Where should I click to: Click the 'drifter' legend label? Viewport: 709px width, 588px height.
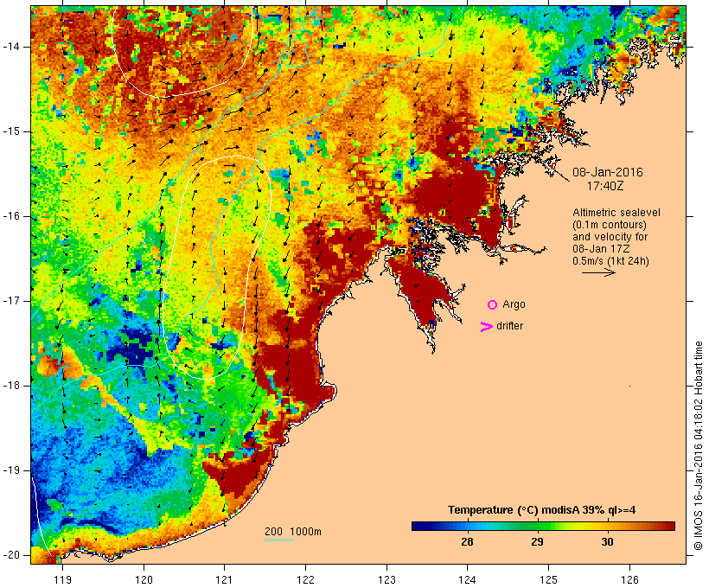[x=509, y=326]
